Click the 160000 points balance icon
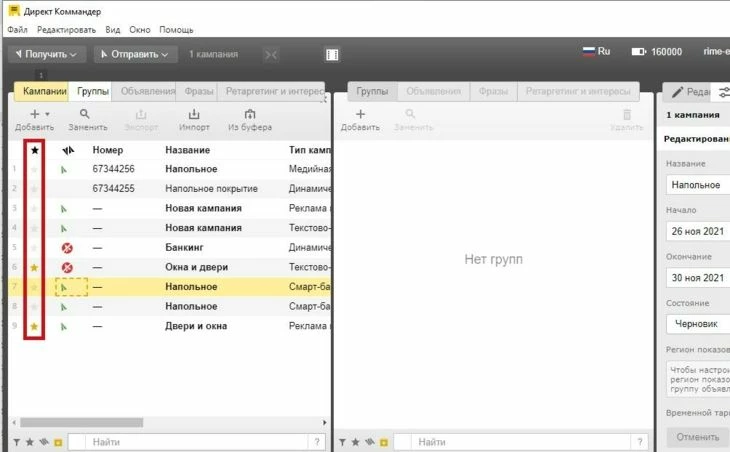730x452 pixels. point(638,52)
